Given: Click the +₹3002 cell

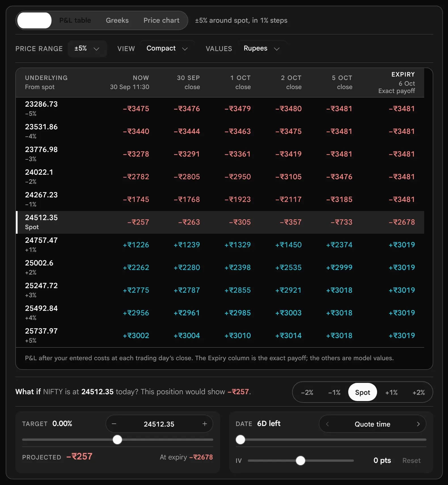Looking at the screenshot, I should [136, 336].
